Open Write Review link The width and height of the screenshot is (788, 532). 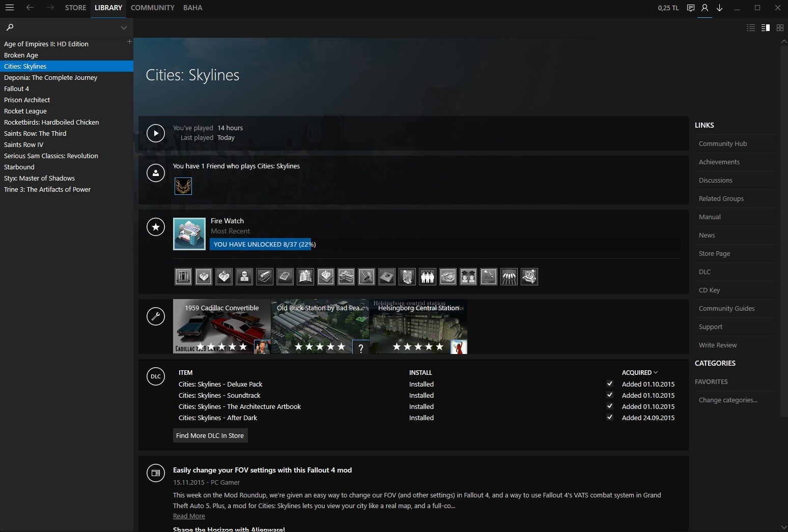click(x=718, y=345)
